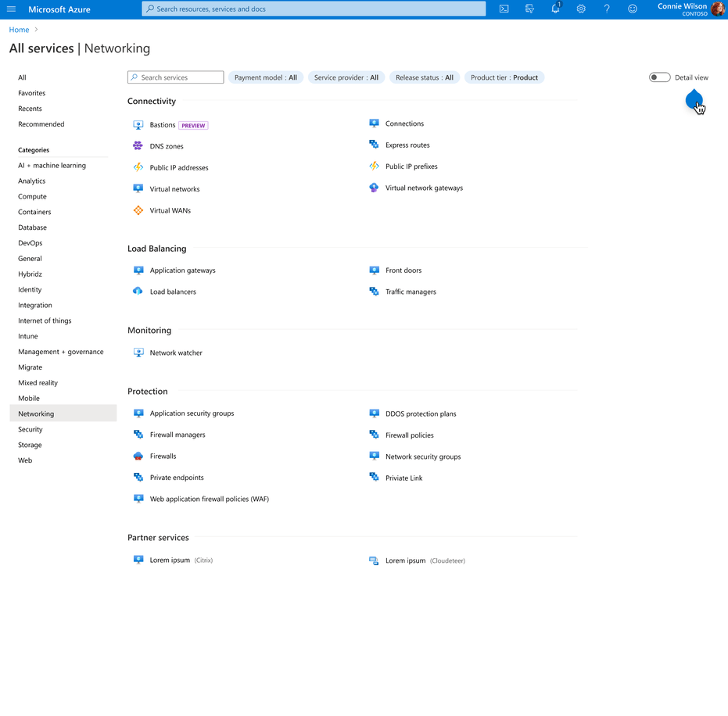Click the Cloud Shell icon in top bar
The width and height of the screenshot is (728, 716).
click(x=504, y=9)
